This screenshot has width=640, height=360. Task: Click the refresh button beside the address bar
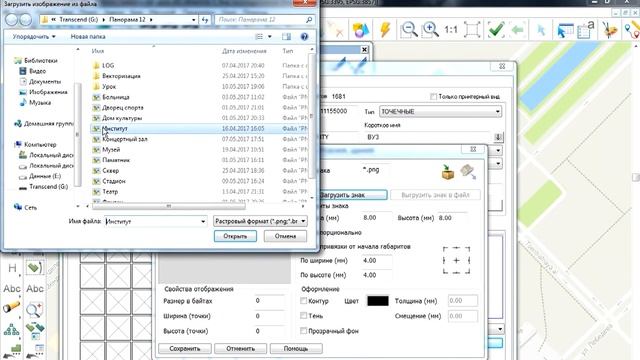pos(205,20)
